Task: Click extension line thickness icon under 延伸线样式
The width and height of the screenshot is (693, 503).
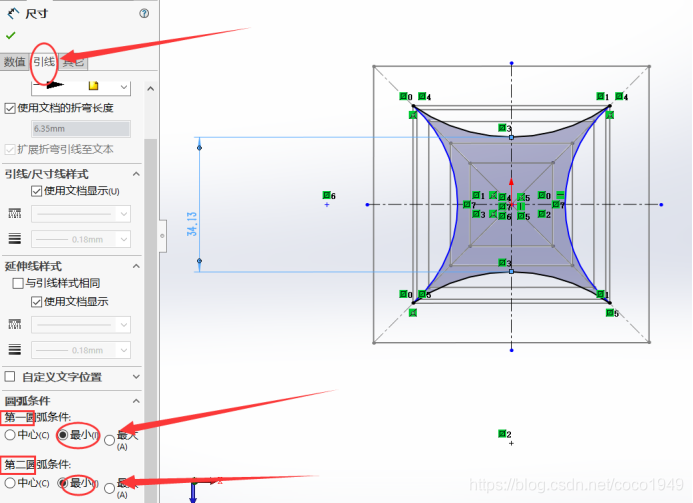Action: point(15,350)
